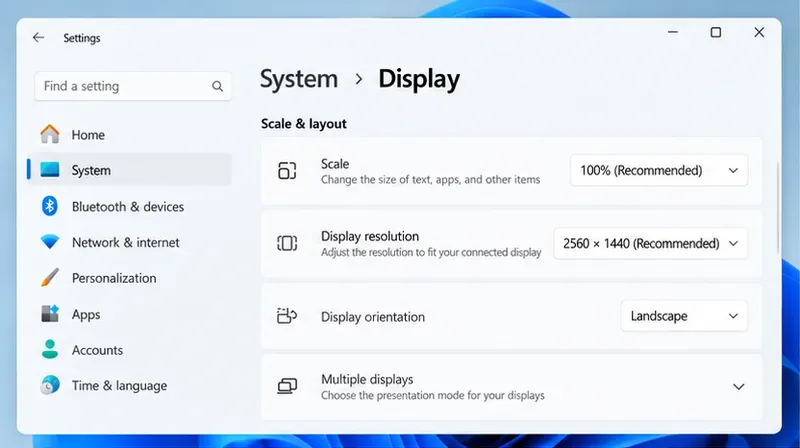Click the Bluetooth icon in sidebar
The image size is (800, 448).
click(x=49, y=206)
